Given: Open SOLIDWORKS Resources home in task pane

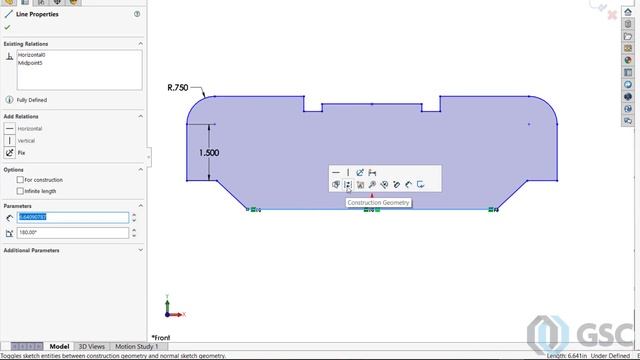Looking at the screenshot, I should tap(628, 12).
